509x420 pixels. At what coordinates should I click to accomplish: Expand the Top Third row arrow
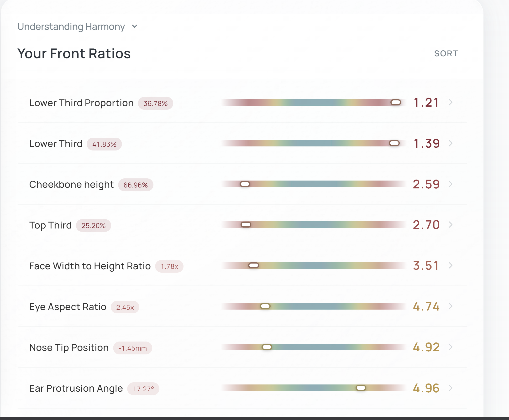451,225
